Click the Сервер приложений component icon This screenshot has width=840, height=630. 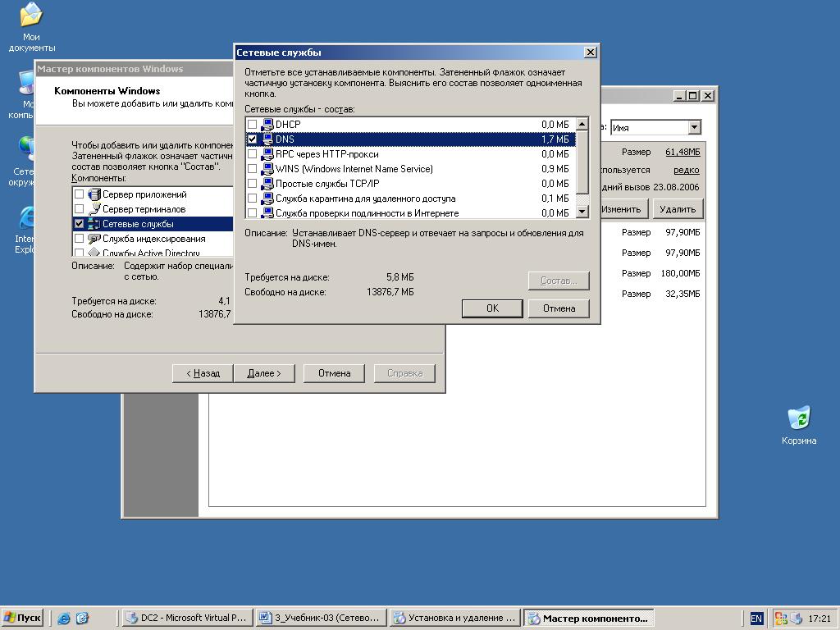pos(94,194)
